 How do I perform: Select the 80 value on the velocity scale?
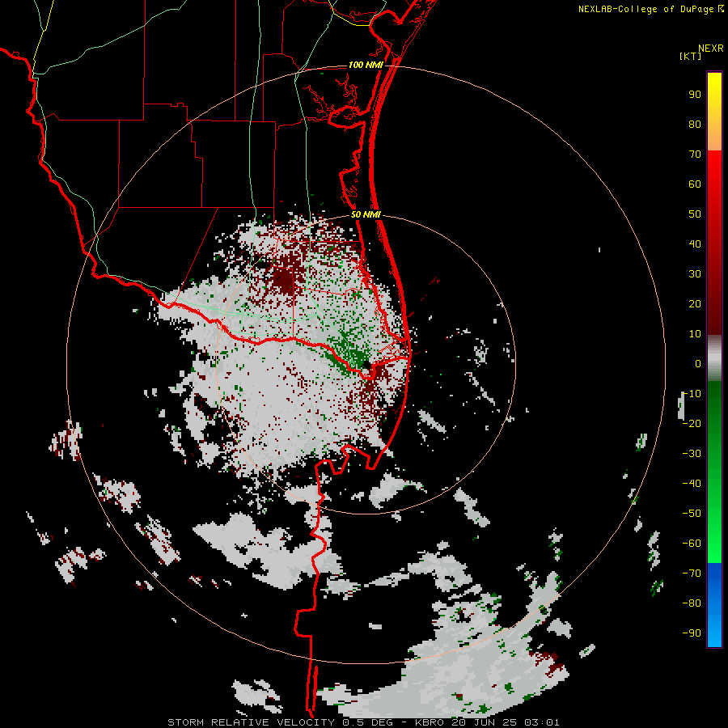[695, 125]
